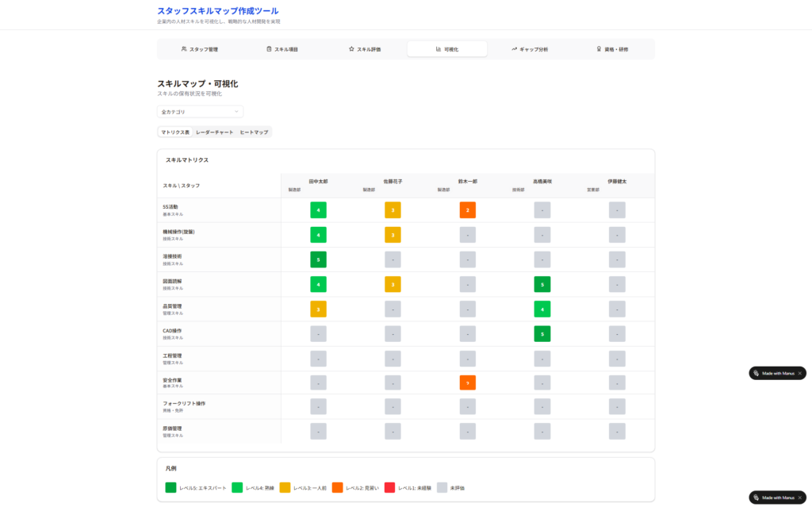
Task: Click the フォークリフト操作 skill row label
Action: (x=184, y=404)
